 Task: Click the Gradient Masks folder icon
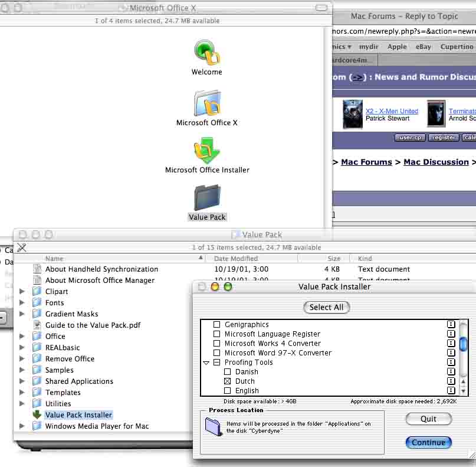[37, 313]
